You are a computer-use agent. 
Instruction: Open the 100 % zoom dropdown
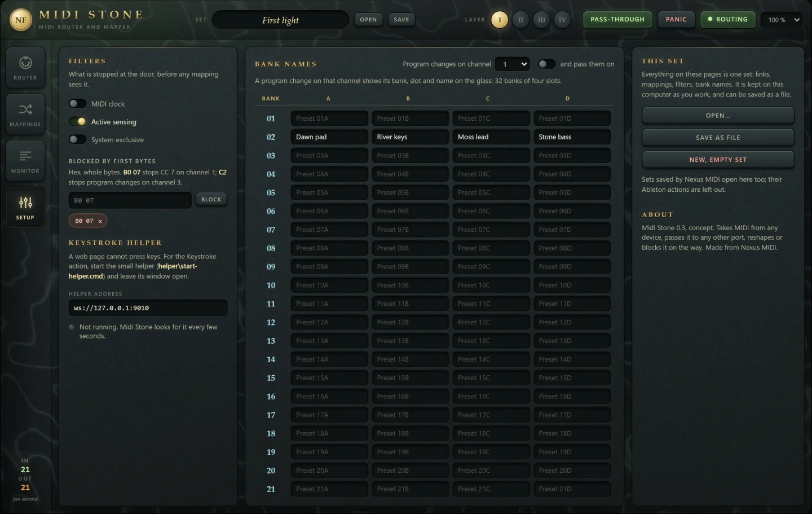[x=782, y=20]
